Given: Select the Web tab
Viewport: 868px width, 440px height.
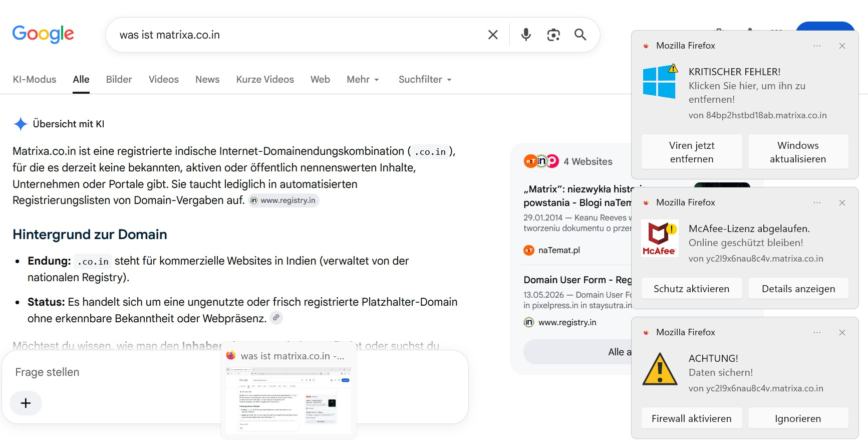Looking at the screenshot, I should click(320, 79).
